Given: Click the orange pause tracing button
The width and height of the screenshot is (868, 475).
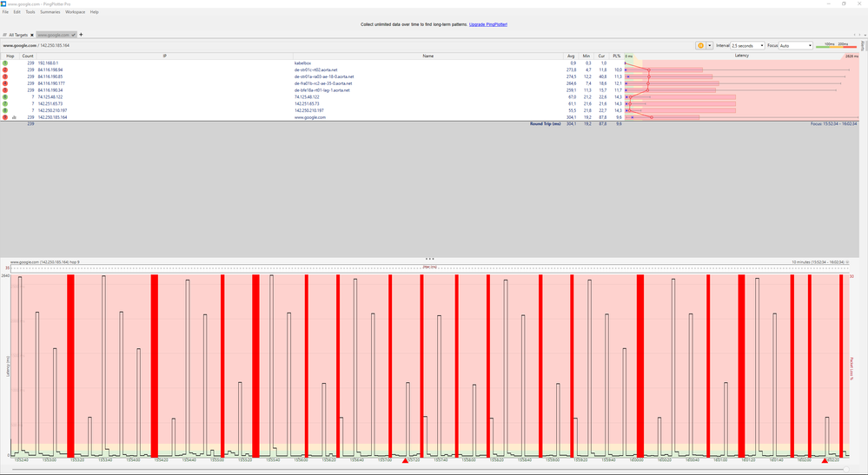Looking at the screenshot, I should [x=700, y=45].
